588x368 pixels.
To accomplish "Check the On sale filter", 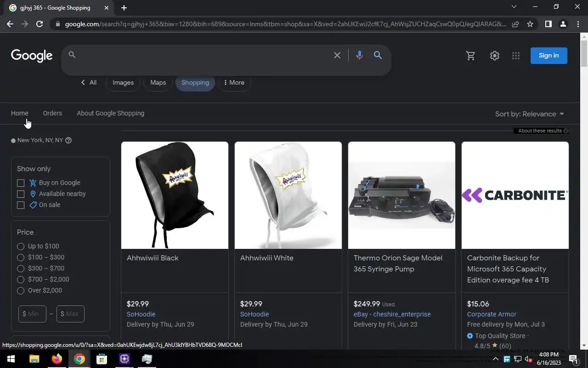I will pyautogui.click(x=21, y=205).
